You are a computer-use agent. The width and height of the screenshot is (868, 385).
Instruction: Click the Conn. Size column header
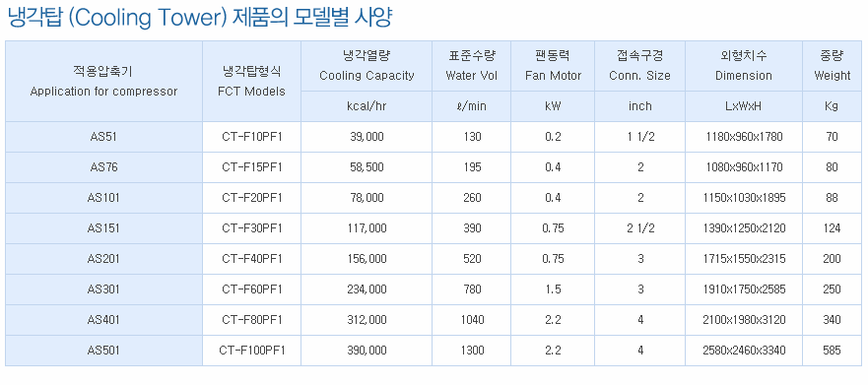[640, 66]
